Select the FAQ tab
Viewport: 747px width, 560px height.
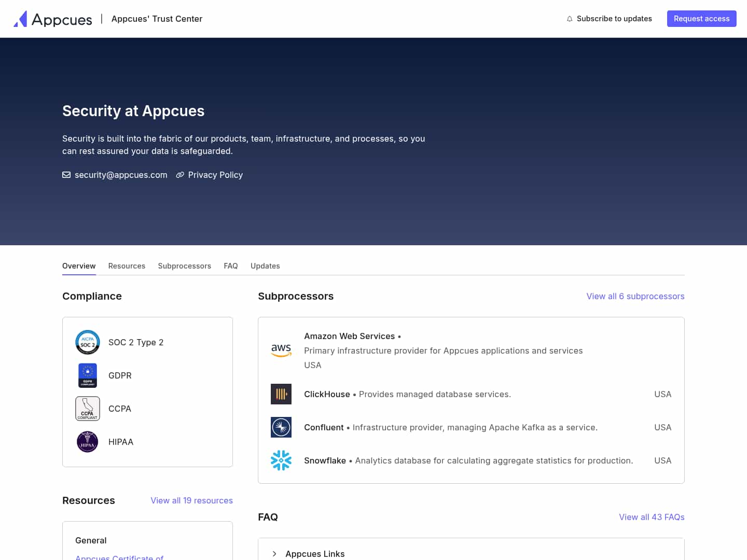point(231,266)
